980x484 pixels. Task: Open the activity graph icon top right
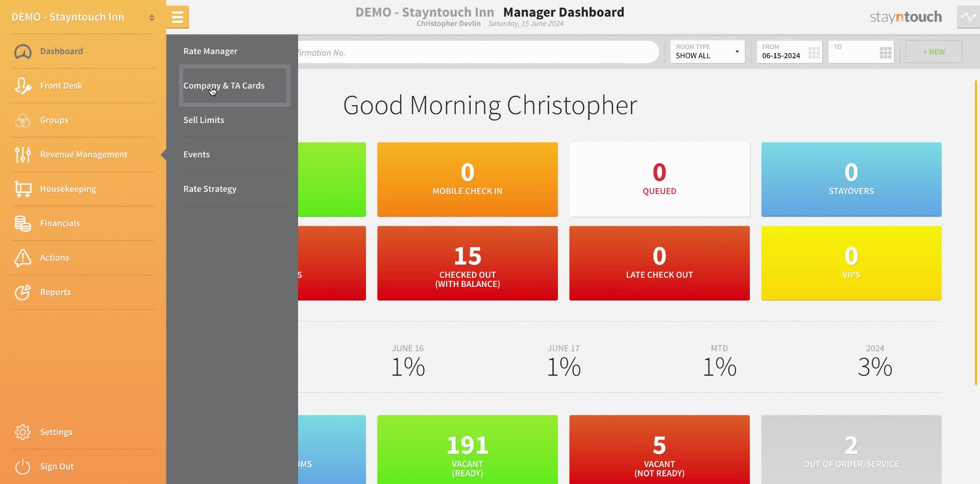coord(968,17)
